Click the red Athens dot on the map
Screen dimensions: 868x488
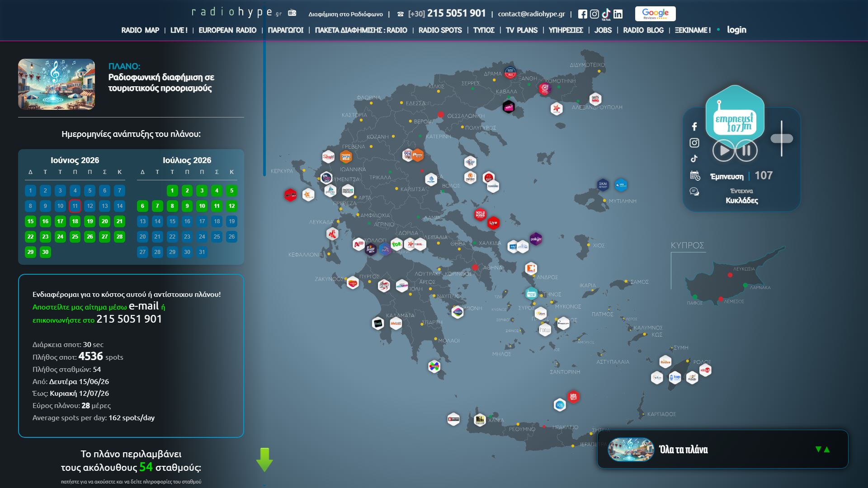475,267
